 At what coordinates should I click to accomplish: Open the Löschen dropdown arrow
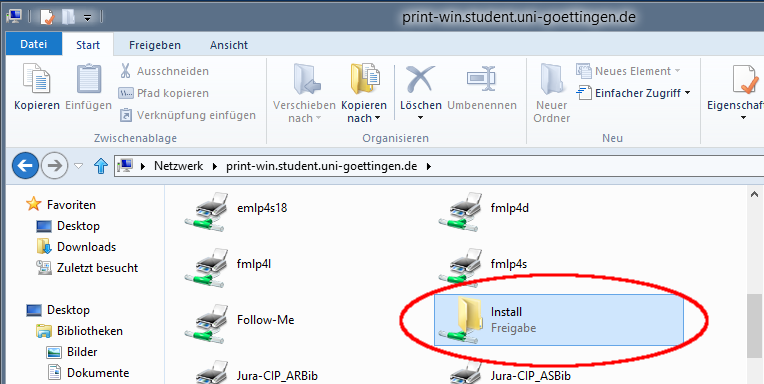click(420, 117)
